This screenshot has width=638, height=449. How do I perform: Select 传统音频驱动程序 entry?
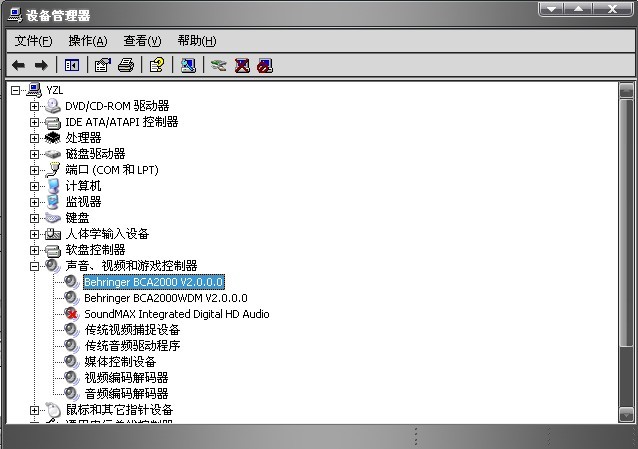[132, 346]
